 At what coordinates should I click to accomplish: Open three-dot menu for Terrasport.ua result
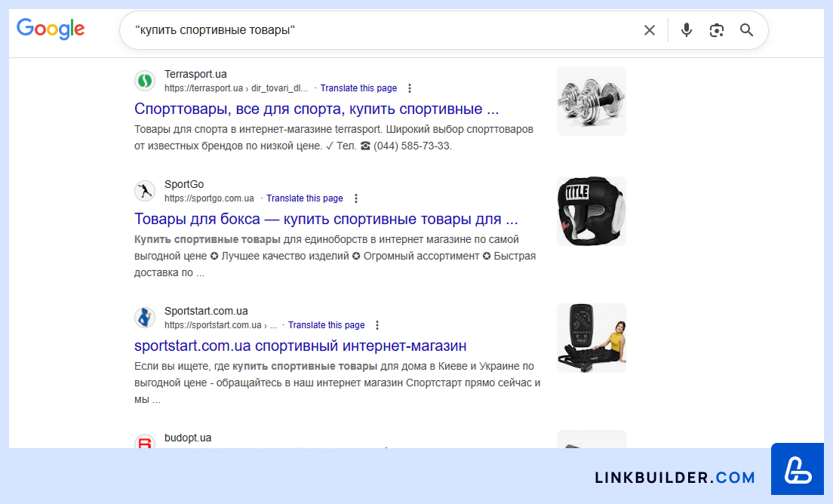[409, 88]
